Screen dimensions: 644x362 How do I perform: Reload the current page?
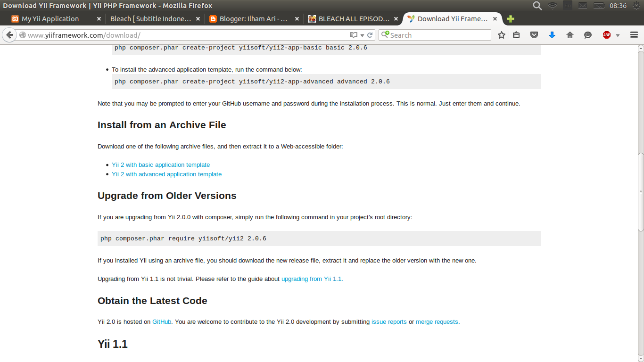point(370,35)
